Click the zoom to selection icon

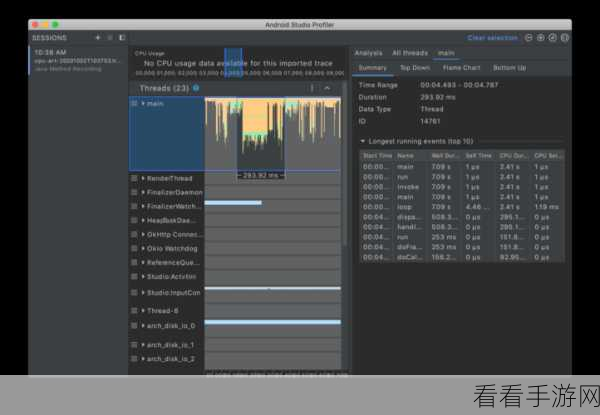pos(565,37)
